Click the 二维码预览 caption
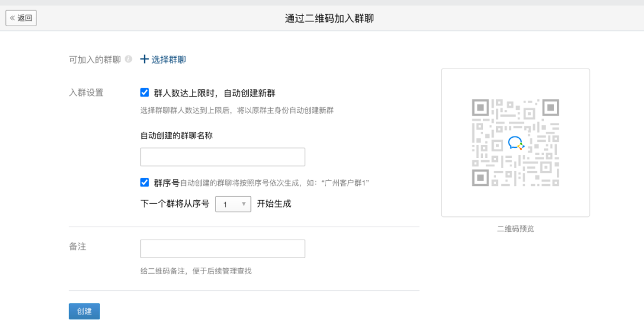644x329 pixels. point(515,229)
